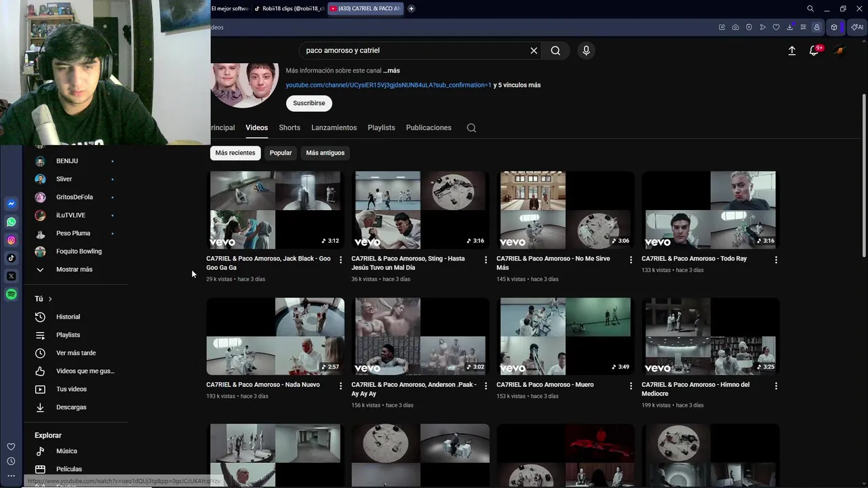Select the 'Más recientes' filter chip
This screenshot has width=868, height=488.
(x=235, y=153)
